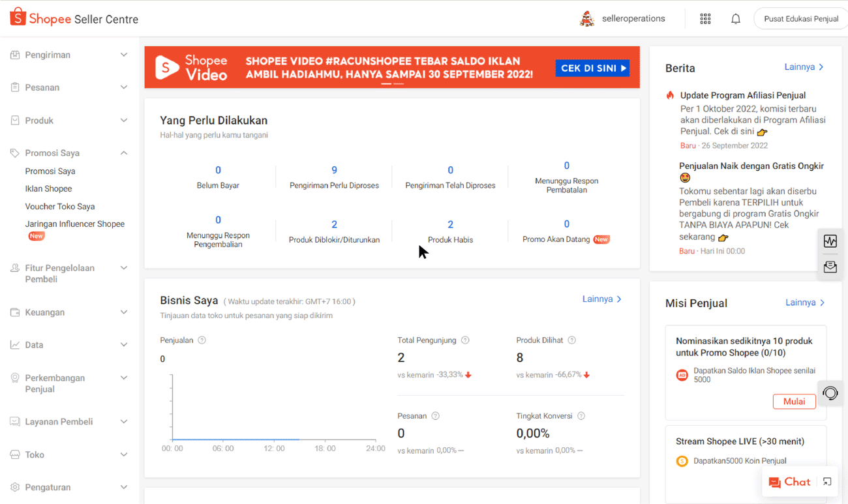Screen dimensions: 848x504
Task: Click Pusat Edukasi Penjual button
Action: pos(800,19)
